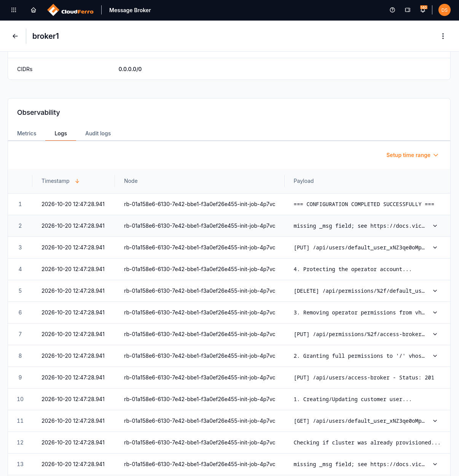Click row number 10 in the logs table
This screenshot has height=476, width=459.
[20, 399]
